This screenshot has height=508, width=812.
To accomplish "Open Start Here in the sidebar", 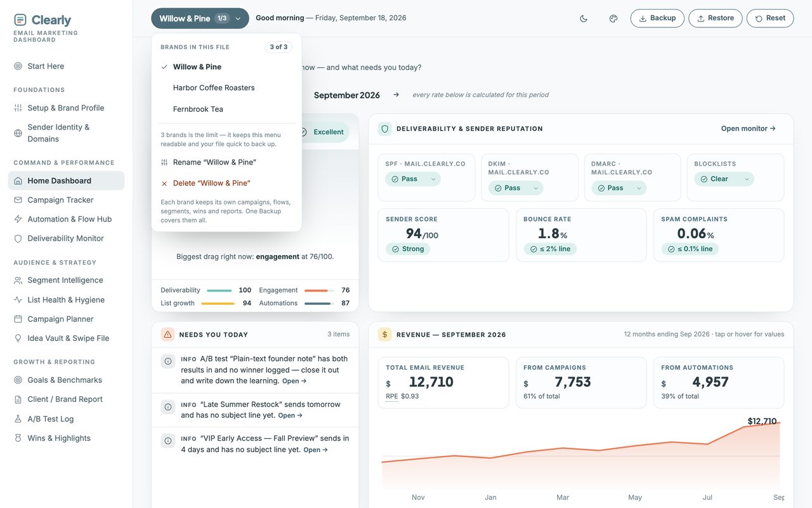I will (x=66, y=66).
